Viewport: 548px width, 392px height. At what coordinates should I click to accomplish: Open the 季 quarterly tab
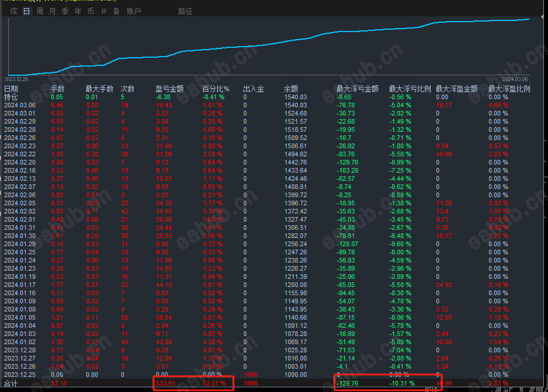[x=65, y=11]
